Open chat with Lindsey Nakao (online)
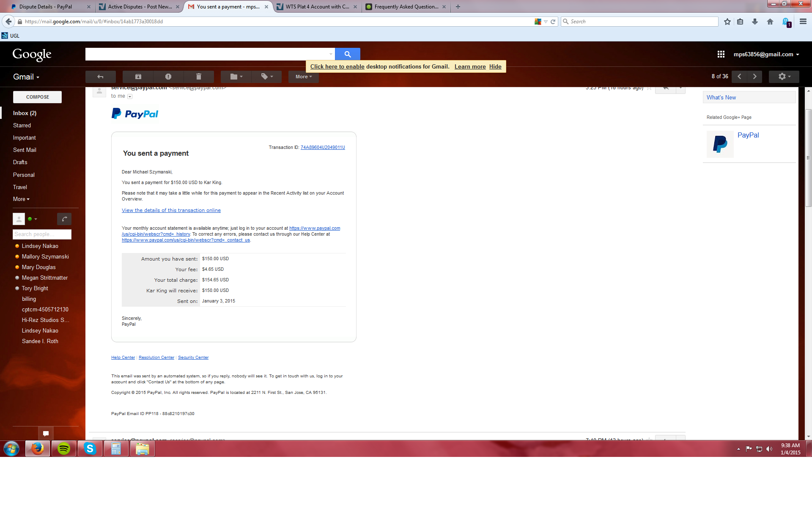 click(40, 246)
